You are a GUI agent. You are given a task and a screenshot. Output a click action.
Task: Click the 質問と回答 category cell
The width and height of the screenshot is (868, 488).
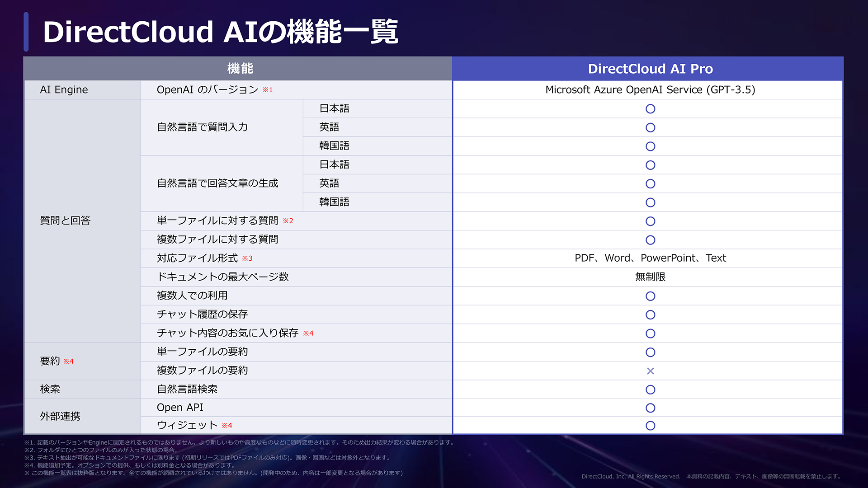pyautogui.click(x=83, y=221)
